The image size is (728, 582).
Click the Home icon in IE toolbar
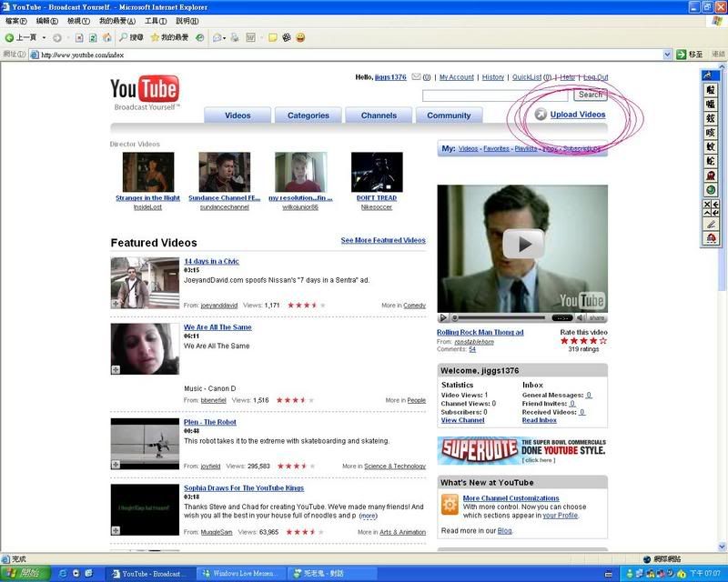coord(106,37)
